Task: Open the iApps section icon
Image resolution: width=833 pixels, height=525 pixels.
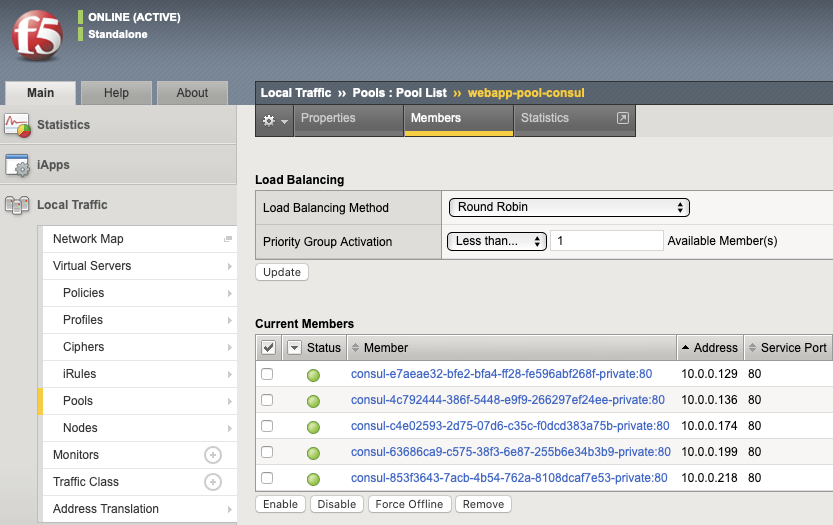Action: coord(17,165)
